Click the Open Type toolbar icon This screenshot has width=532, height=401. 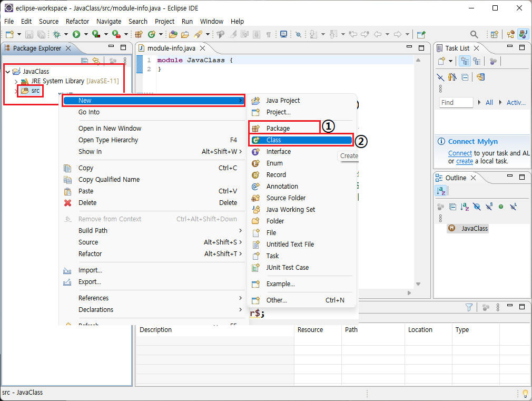[x=173, y=34]
